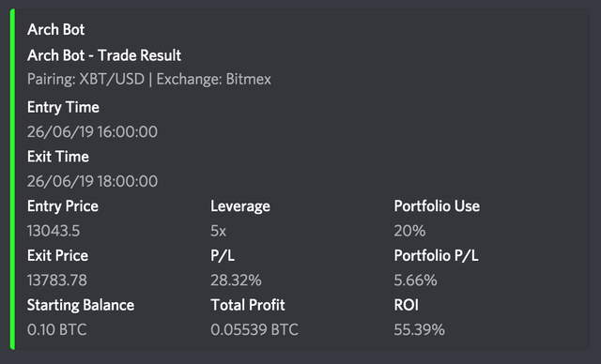Click the Starting Balance label
601x364 pixels.
coord(81,305)
